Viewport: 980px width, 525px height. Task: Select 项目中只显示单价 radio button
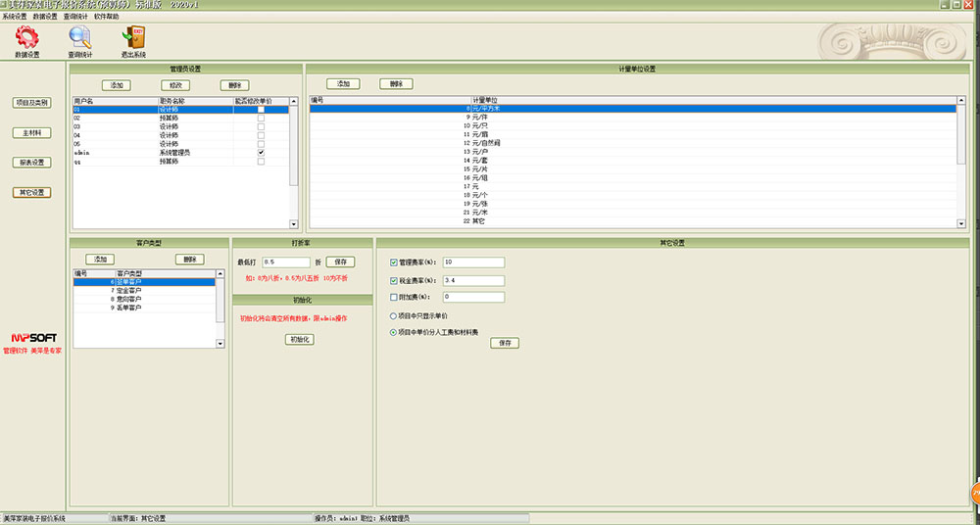394,316
